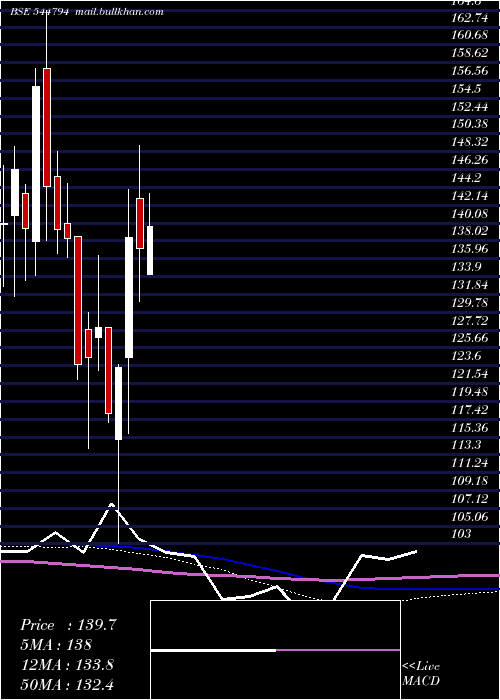The image size is (500, 700).
Task: Select the 148.32 price label
Action: [470, 142]
